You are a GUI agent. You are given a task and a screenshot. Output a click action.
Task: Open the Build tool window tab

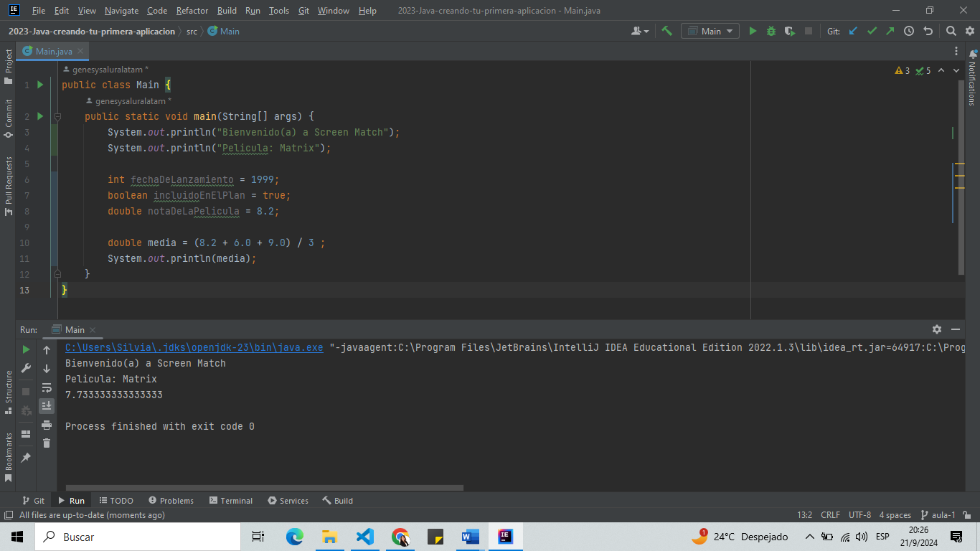[x=337, y=501]
